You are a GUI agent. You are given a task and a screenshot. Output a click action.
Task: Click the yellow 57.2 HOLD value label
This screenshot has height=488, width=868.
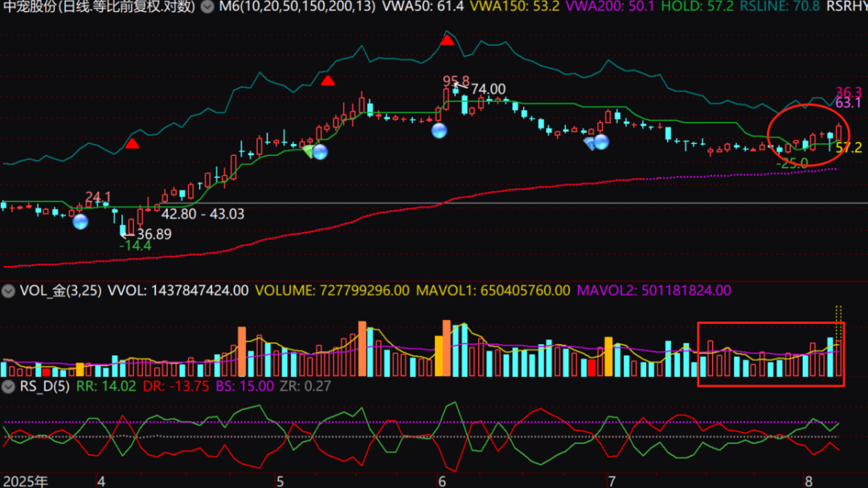(849, 148)
